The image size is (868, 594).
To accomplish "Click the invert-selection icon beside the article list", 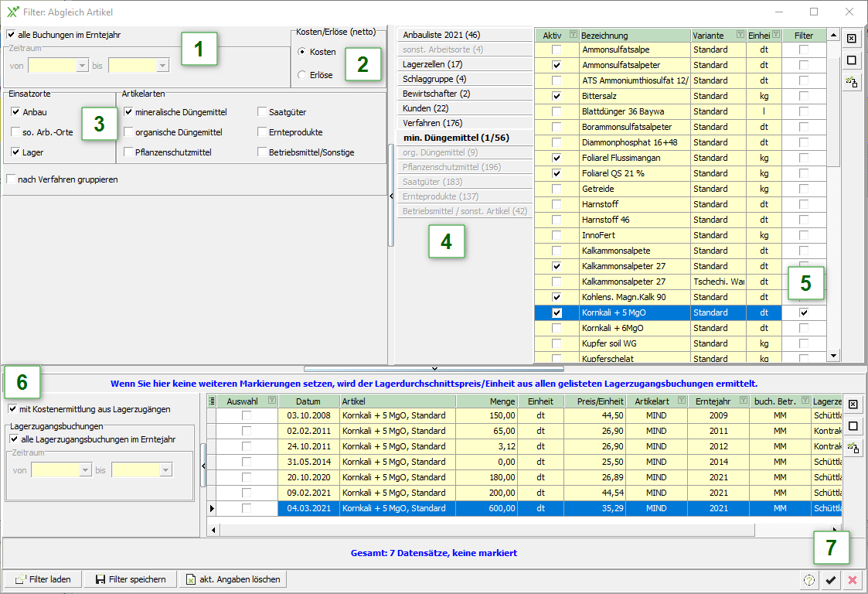I will tap(852, 81).
